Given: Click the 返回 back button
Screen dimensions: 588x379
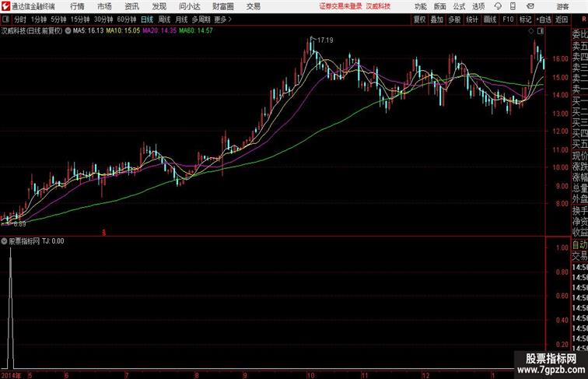Looking at the screenshot, I should (562, 19).
